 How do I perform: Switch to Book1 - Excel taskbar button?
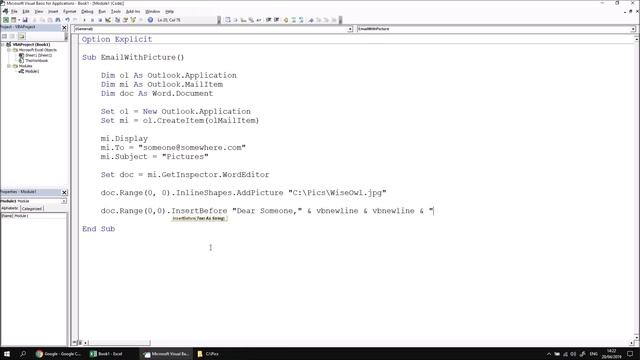(x=107, y=353)
